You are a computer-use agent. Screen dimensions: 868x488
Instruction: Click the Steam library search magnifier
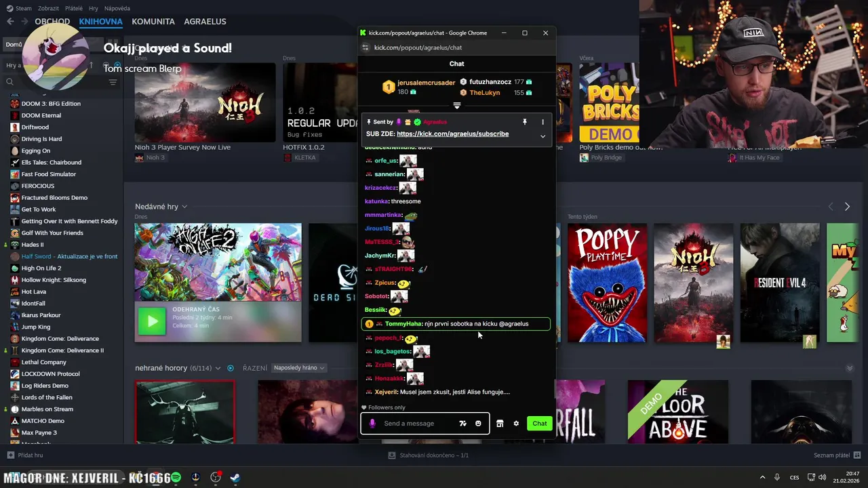pos(9,82)
